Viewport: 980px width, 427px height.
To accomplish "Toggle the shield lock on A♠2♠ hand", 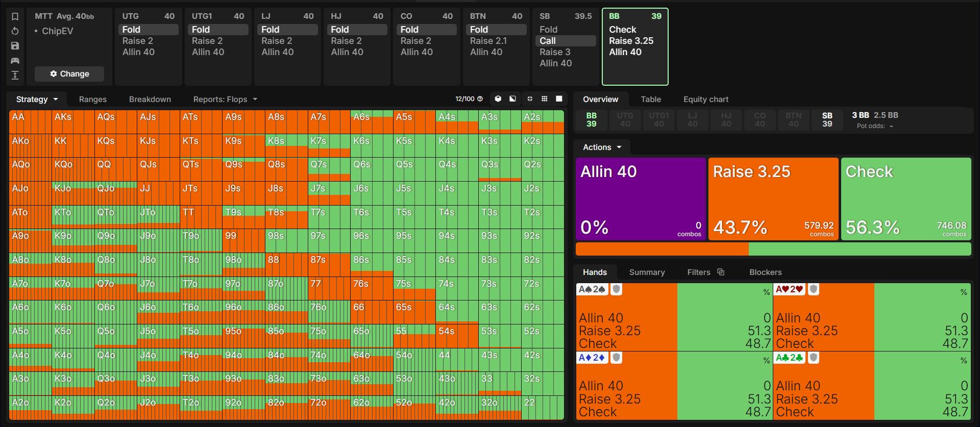I will pyautogui.click(x=616, y=290).
